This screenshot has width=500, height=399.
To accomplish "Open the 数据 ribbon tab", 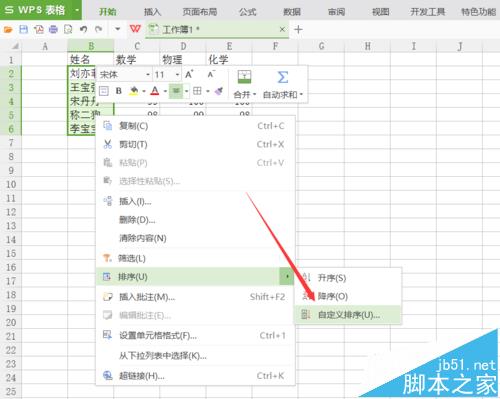I will pyautogui.click(x=292, y=12).
